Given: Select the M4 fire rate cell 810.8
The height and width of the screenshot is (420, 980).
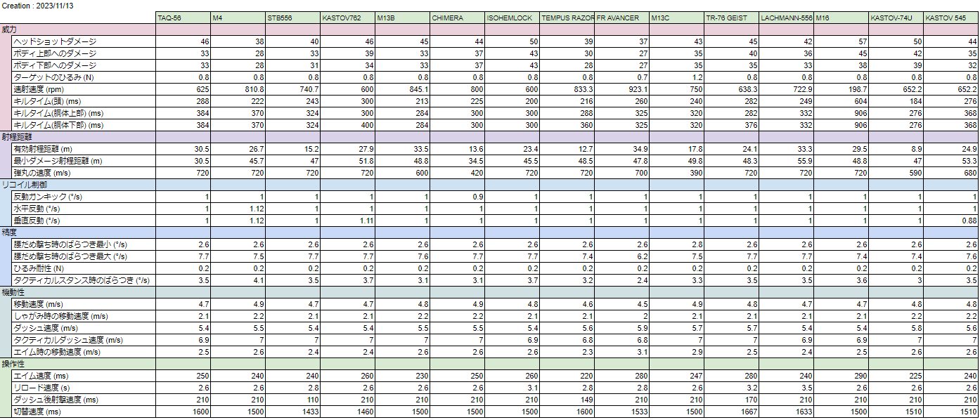Looking at the screenshot, I should (x=238, y=89).
